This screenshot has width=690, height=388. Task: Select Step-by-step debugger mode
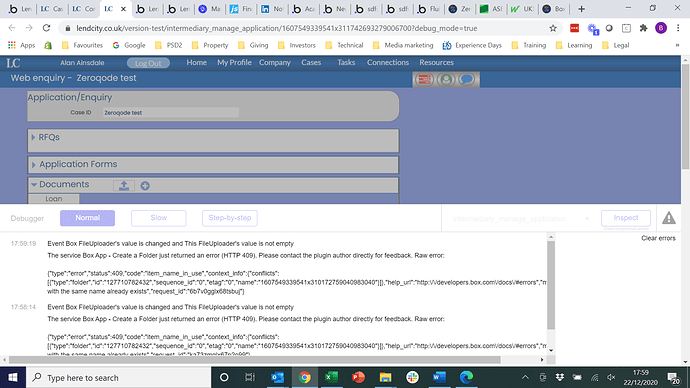(230, 218)
